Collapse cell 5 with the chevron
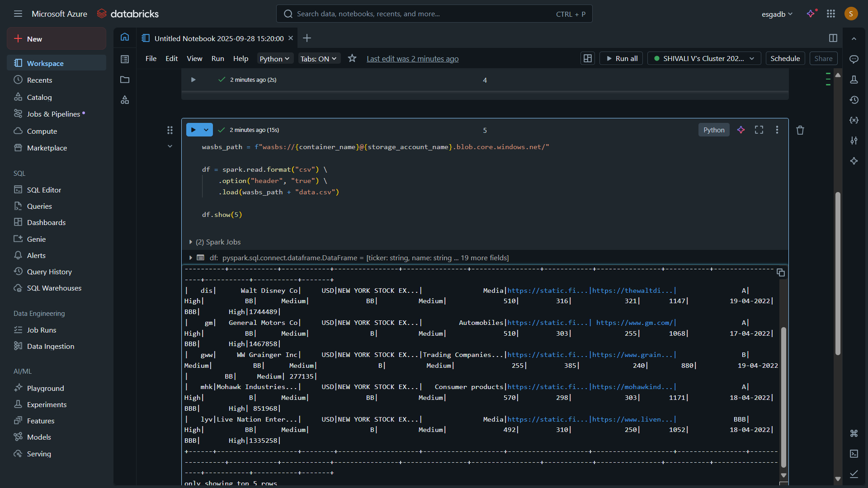Image resolution: width=868 pixels, height=488 pixels. pyautogui.click(x=170, y=146)
